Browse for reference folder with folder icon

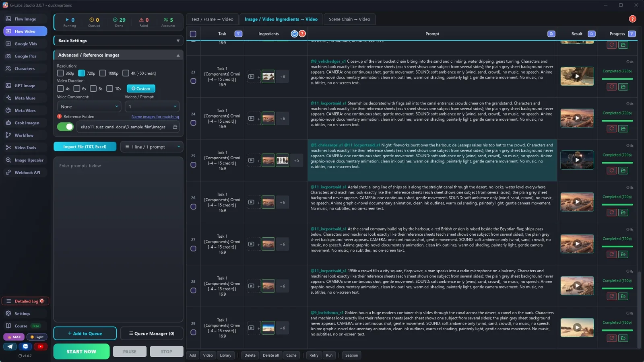tap(175, 127)
